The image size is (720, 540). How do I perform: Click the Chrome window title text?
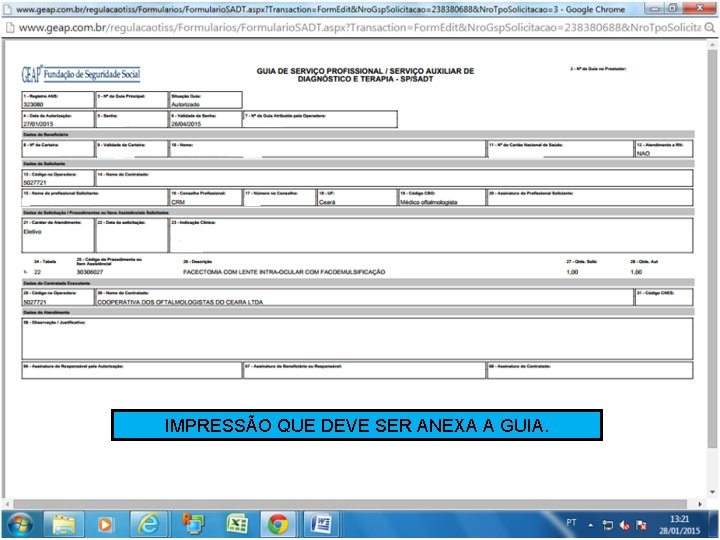[320, 9]
